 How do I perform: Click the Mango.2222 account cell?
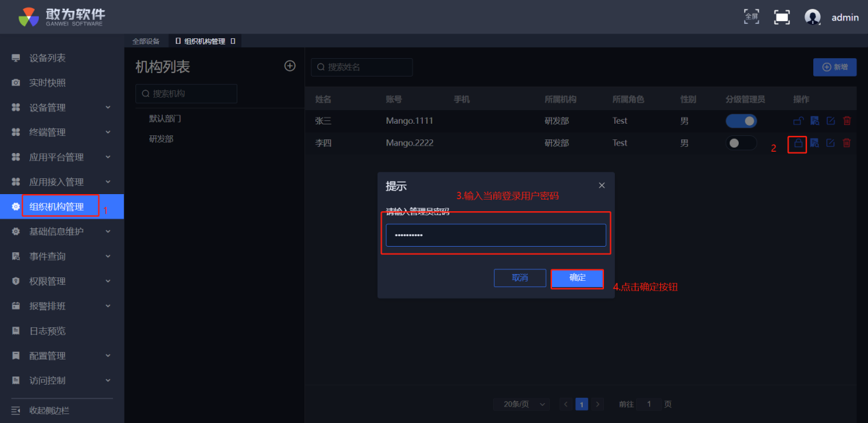(410, 143)
